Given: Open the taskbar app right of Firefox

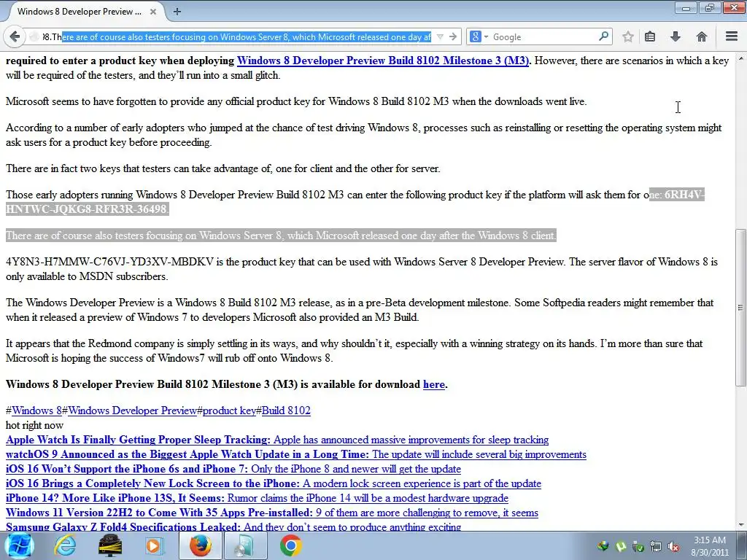Looking at the screenshot, I should point(245,545).
